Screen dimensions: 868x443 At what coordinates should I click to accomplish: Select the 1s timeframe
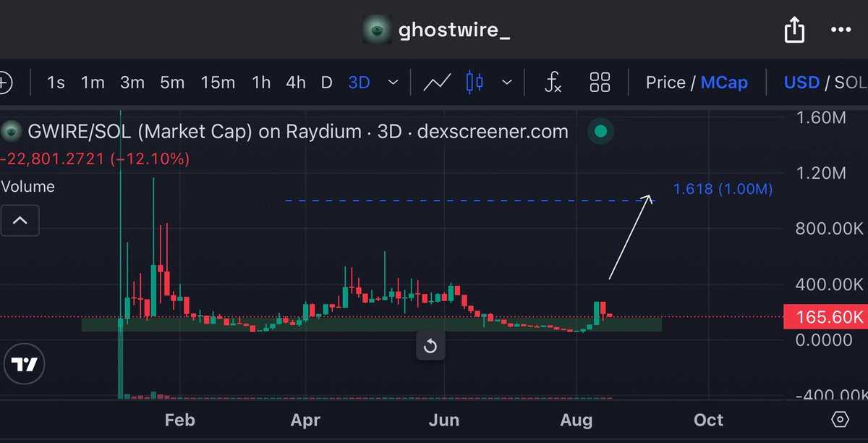coord(56,83)
